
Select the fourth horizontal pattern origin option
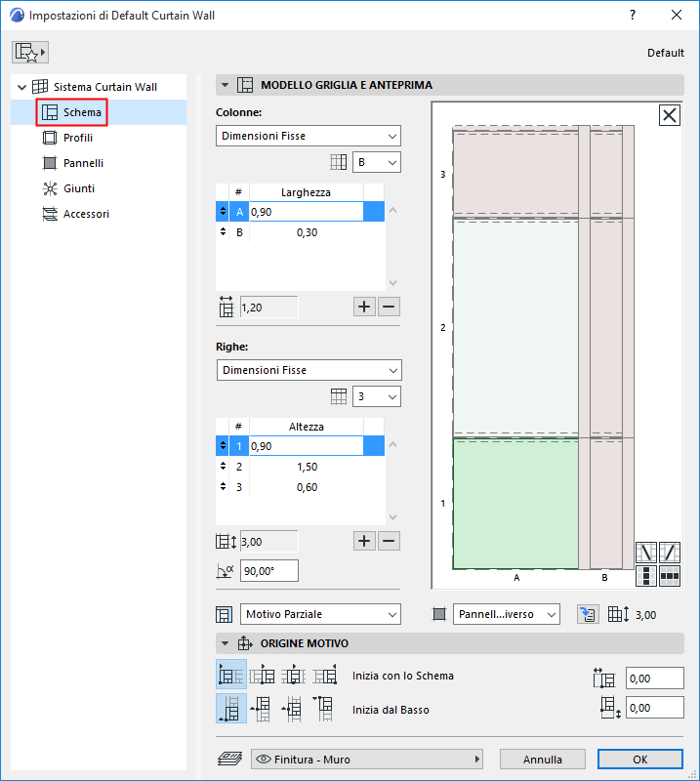(x=325, y=675)
